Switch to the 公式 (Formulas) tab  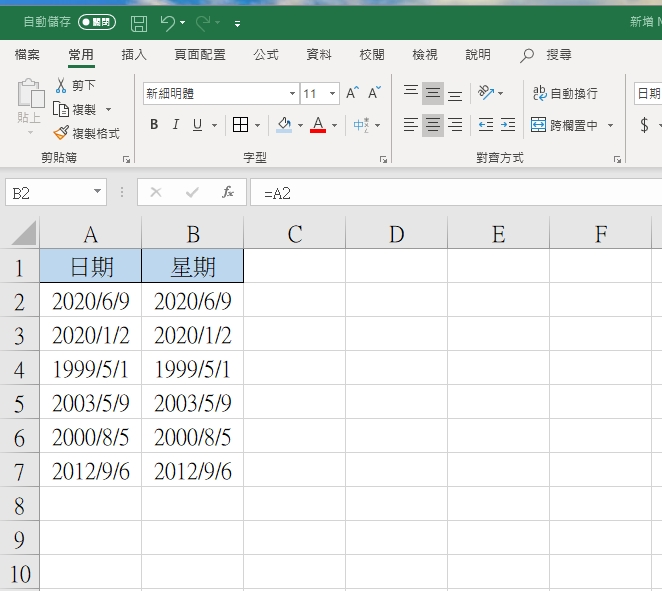(266, 55)
